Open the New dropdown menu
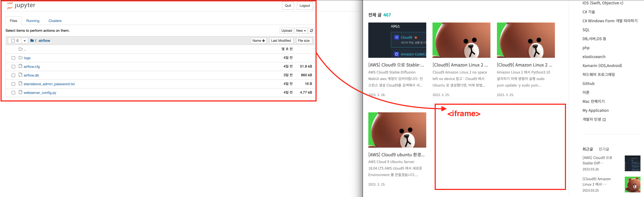 (301, 31)
